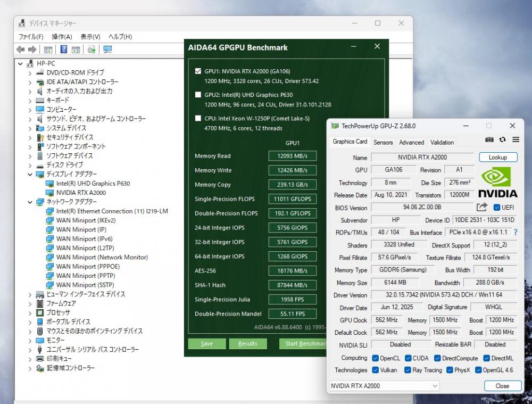Click the properties pane toolbar icon in Device Manager
532x404 pixels.
76,50
